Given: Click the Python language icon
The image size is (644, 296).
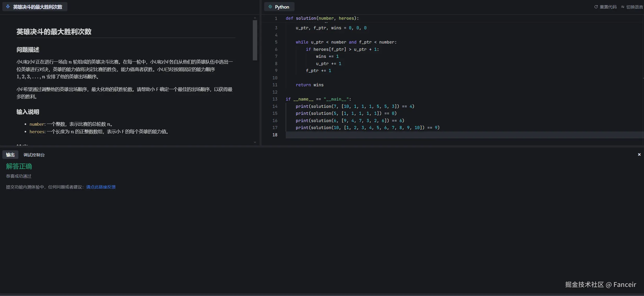Looking at the screenshot, I should 270,7.
